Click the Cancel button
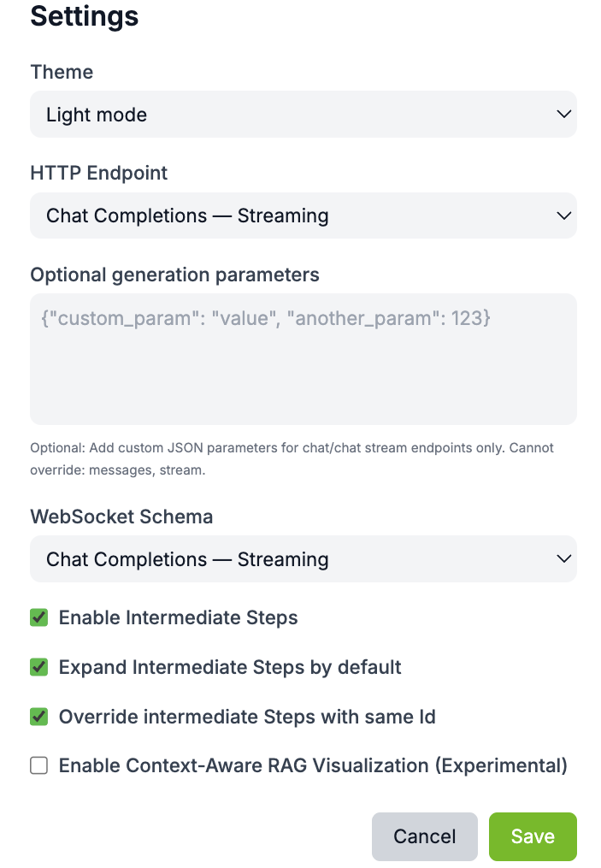This screenshot has width=601, height=868. [425, 836]
